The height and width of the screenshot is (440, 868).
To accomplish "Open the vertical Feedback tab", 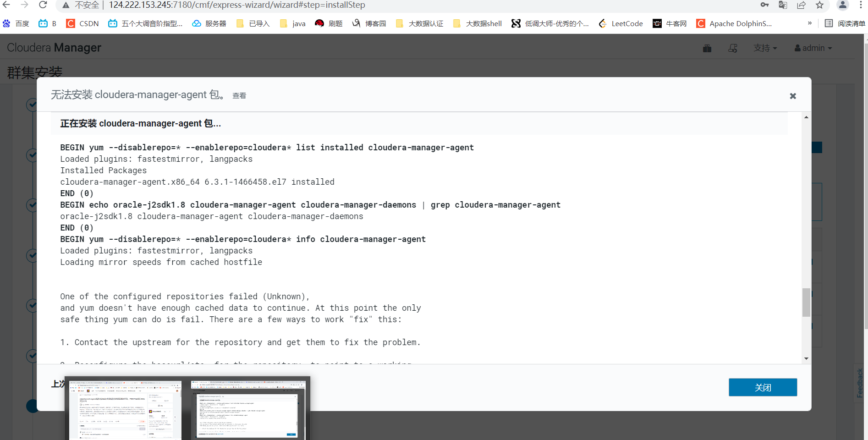I will point(860,383).
